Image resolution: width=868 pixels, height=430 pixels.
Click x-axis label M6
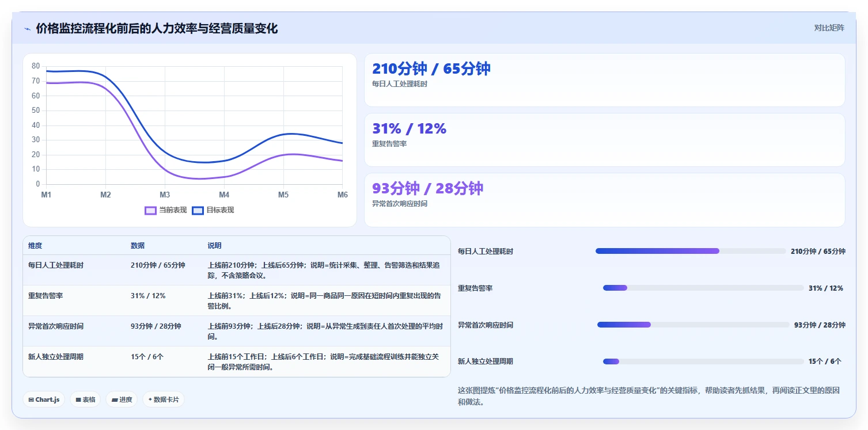pyautogui.click(x=342, y=195)
